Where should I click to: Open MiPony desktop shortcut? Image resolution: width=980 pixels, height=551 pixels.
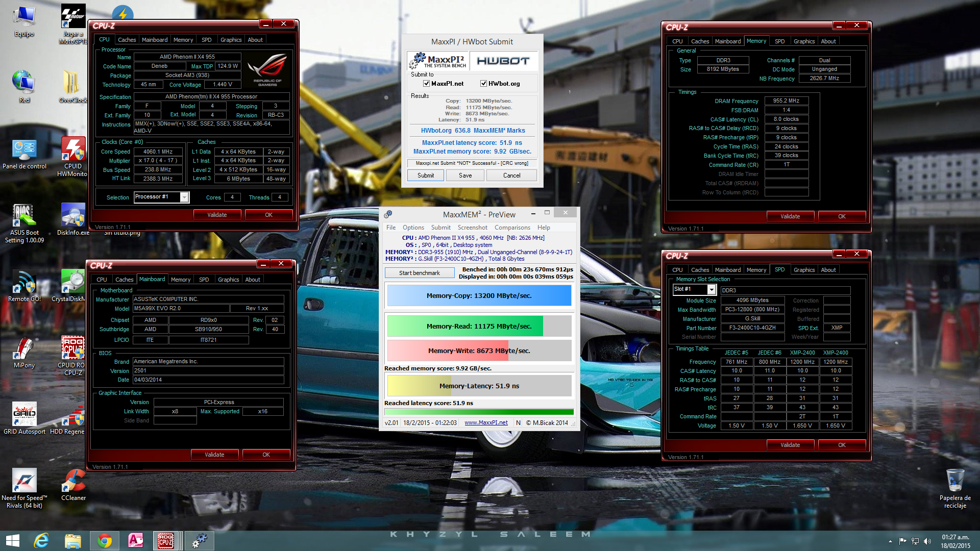(x=24, y=352)
